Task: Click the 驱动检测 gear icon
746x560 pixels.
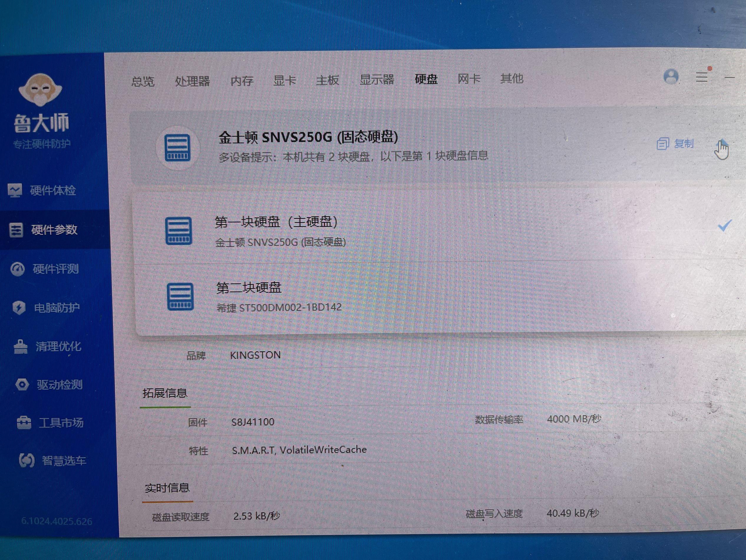Action: click(22, 385)
